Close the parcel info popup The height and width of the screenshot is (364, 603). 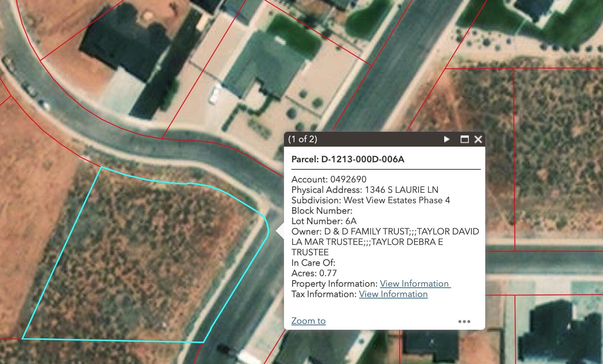[x=478, y=139]
